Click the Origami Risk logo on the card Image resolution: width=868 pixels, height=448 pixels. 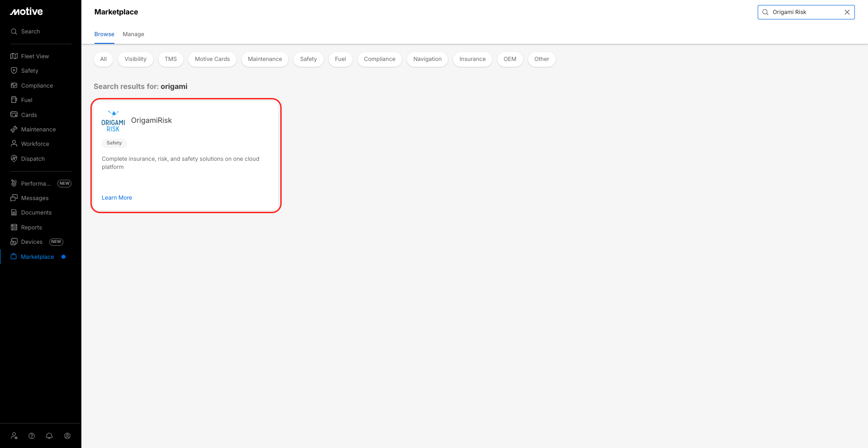(x=113, y=121)
